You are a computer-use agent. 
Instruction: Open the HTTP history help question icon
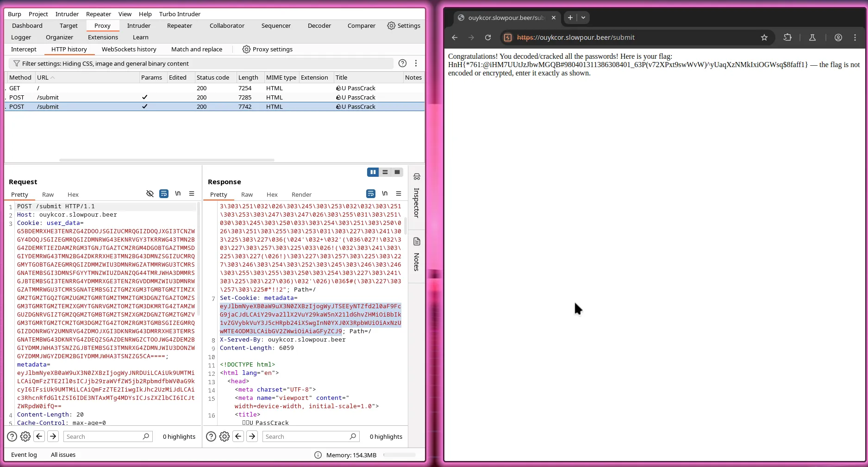click(403, 63)
